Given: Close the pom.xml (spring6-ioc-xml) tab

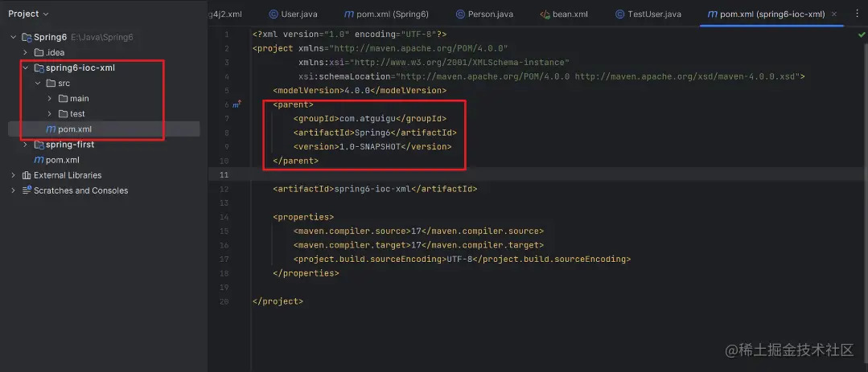Looking at the screenshot, I should tap(835, 14).
